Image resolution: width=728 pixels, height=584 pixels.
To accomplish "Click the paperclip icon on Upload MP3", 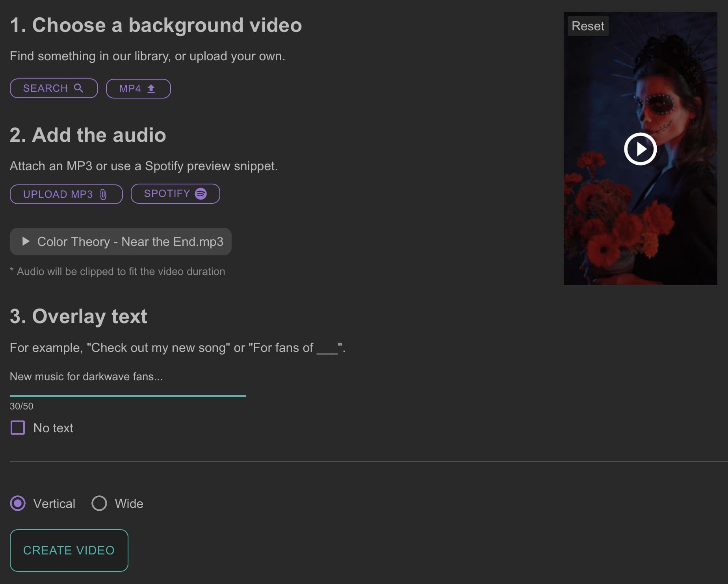I will click(x=103, y=194).
